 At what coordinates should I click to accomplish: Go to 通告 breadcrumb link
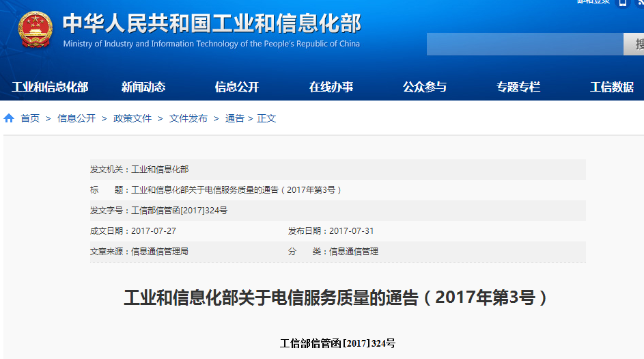pyautogui.click(x=234, y=118)
